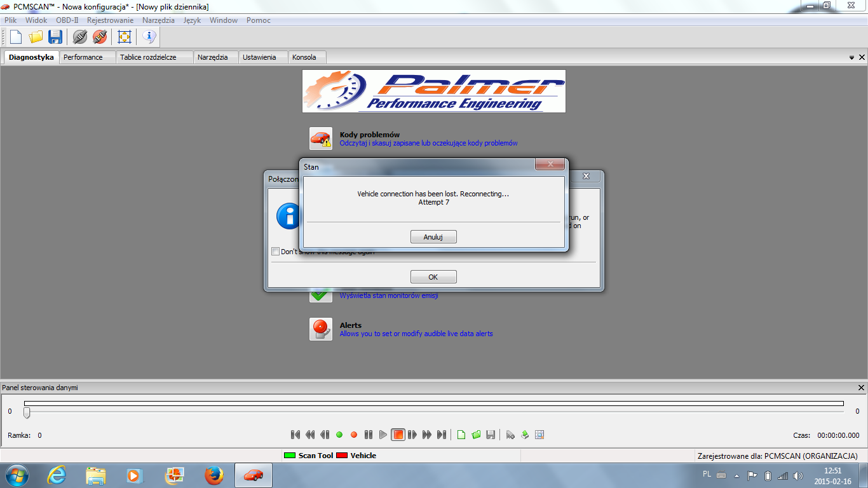
Task: Step forward one frame in playback
Action: (x=412, y=435)
